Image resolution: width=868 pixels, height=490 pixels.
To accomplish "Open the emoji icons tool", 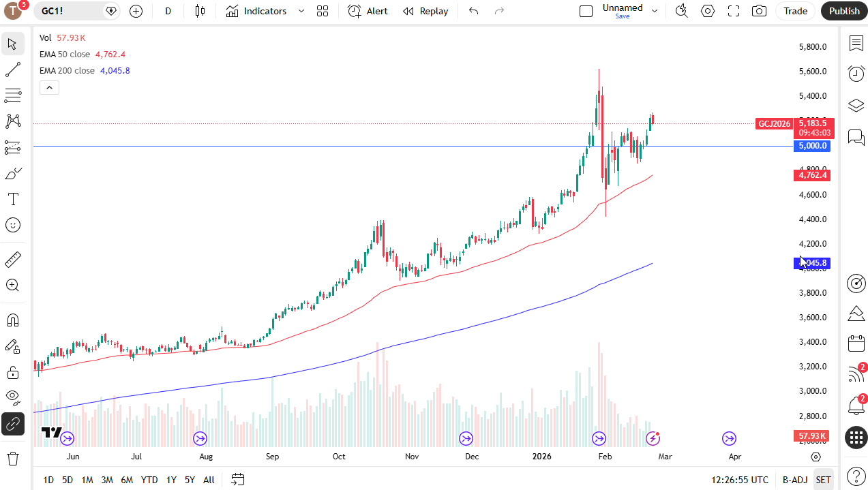I will pos(12,225).
